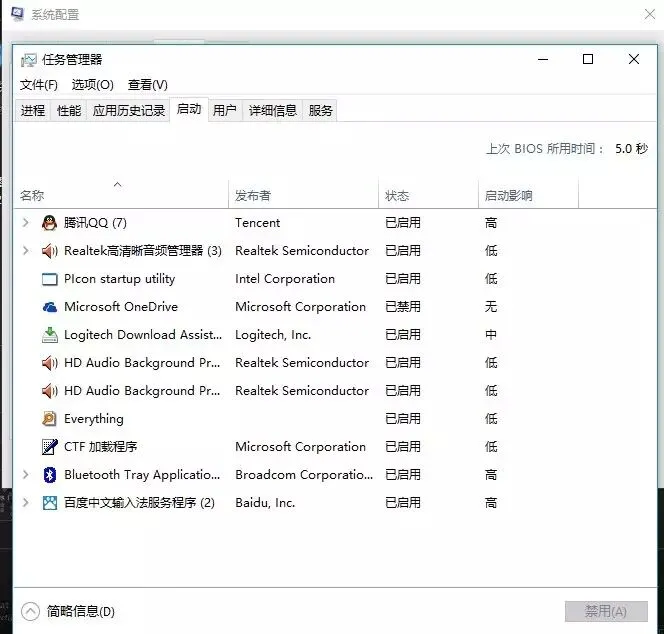Open the 查看(V) menu

tap(148, 85)
